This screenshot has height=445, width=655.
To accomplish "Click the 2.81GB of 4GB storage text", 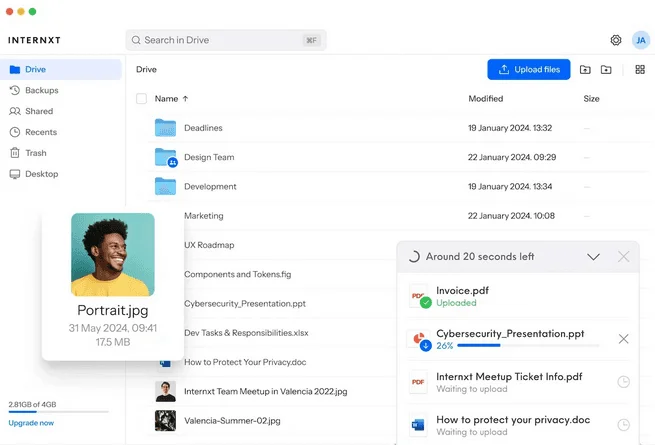I will click(32, 404).
